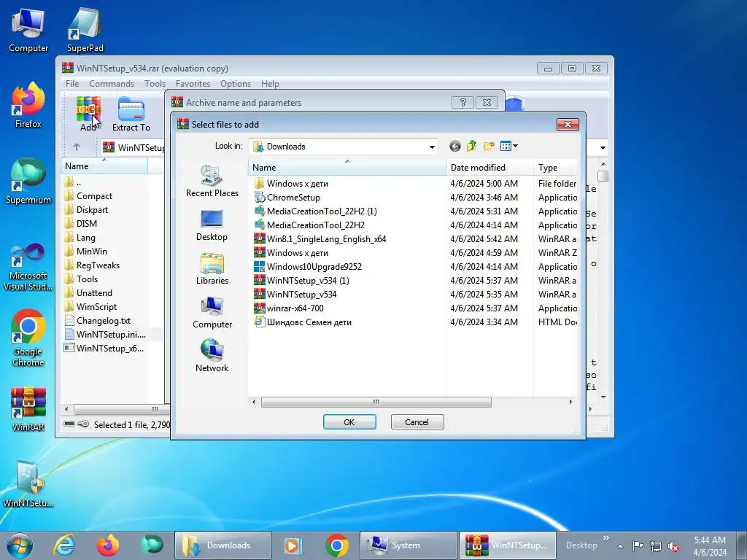The image size is (747, 560).
Task: Open the Options menu
Action: pyautogui.click(x=236, y=84)
